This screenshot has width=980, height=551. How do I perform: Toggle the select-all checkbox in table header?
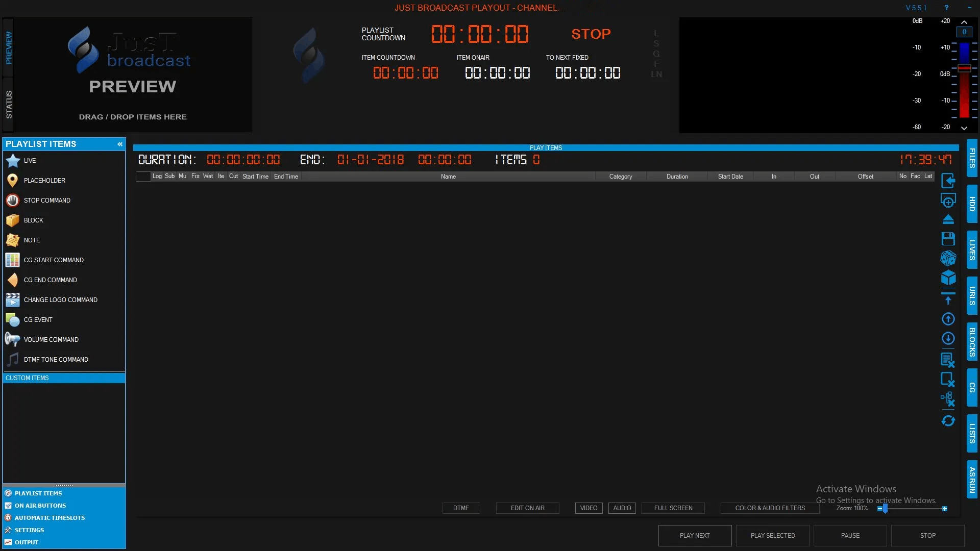[x=143, y=177]
